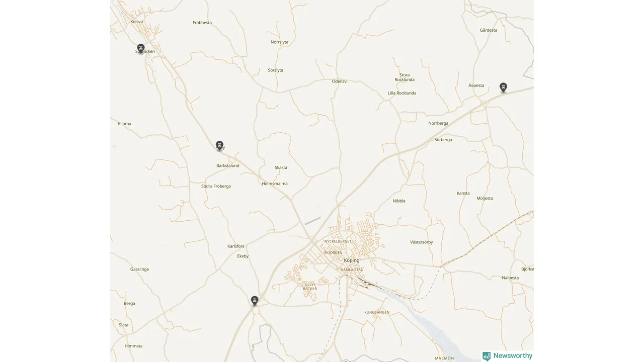Select the Stora Rocklunda label
The image size is (644, 362).
coord(405,77)
